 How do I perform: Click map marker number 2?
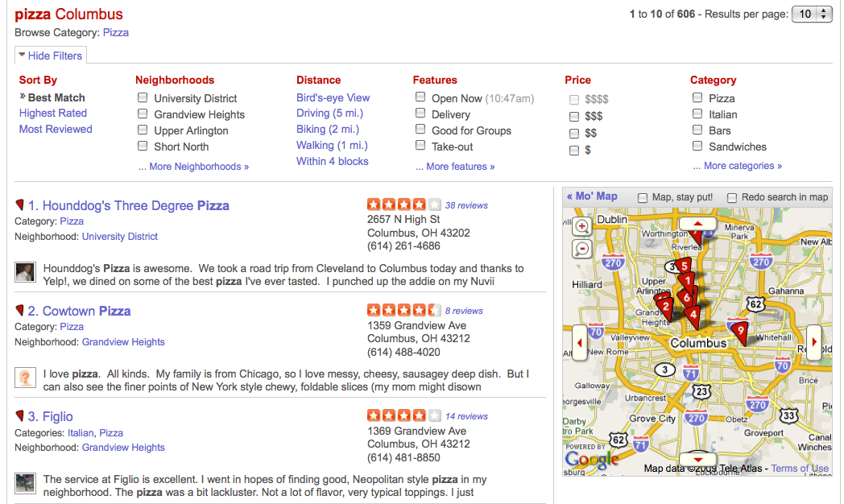666,308
